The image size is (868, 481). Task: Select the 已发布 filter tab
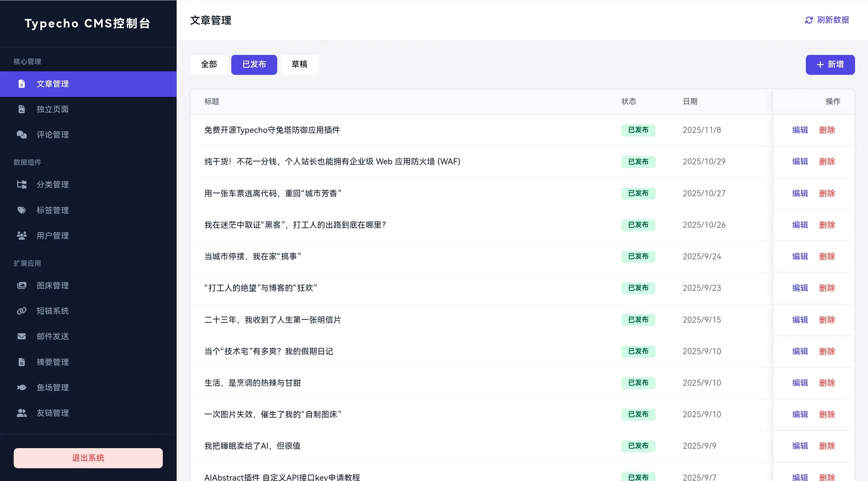(254, 64)
